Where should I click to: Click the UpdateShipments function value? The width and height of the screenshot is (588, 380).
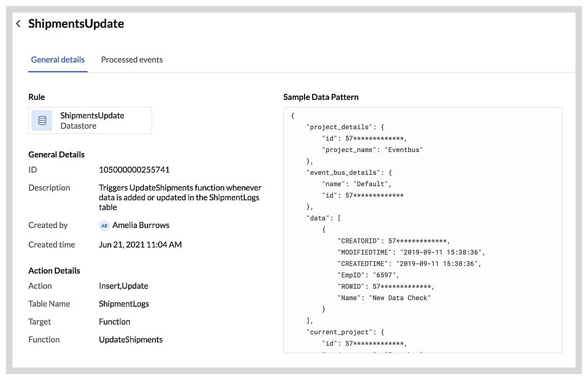tap(131, 339)
